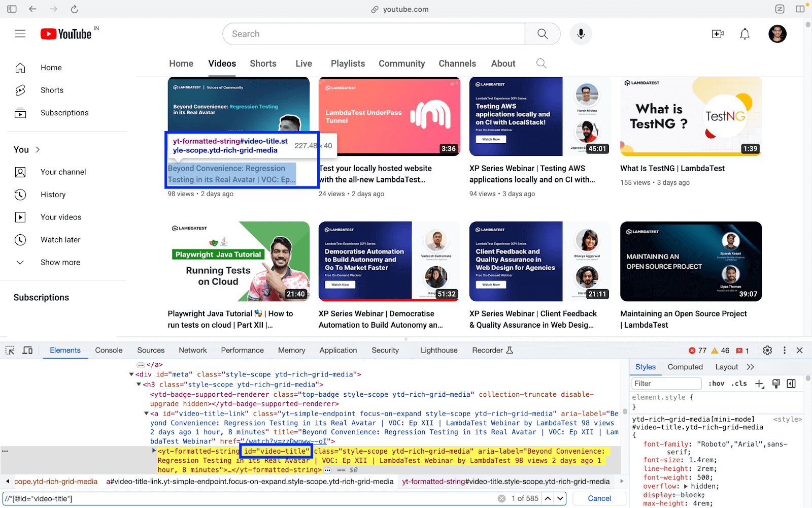Image resolution: width=812 pixels, height=508 pixels.
Task: Switch to DevTools Console tab
Action: point(109,351)
